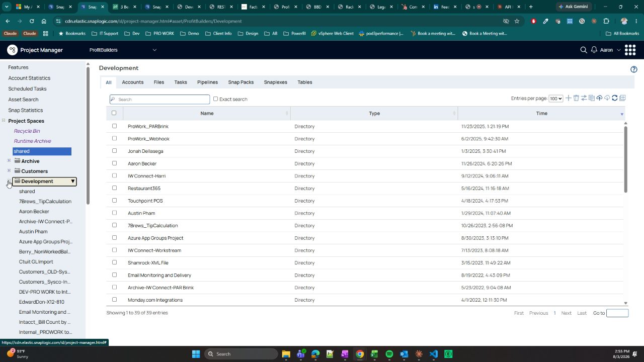This screenshot has height=362, width=644.
Task: Check the ProWork_Webhook row checkbox
Action: click(x=114, y=138)
